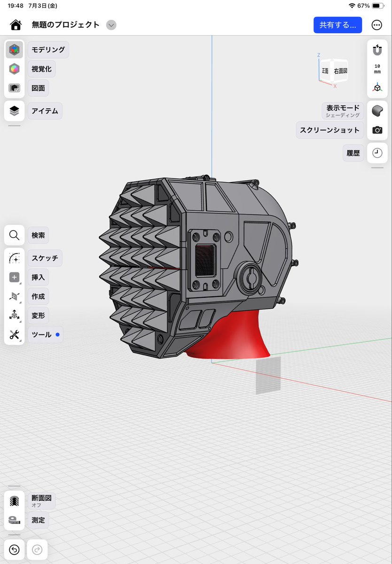Switch to 視覚化 workspace
This screenshot has width=392, height=564.
pos(42,69)
